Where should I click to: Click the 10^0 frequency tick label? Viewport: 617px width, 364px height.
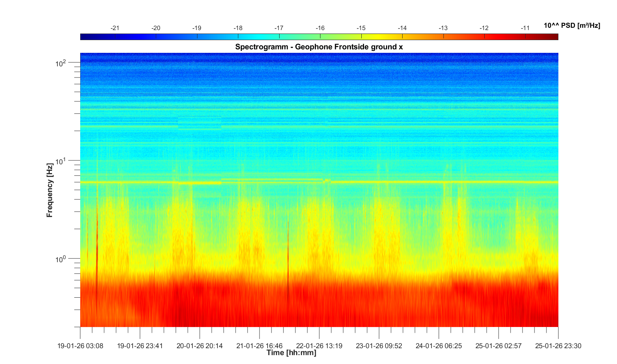(x=61, y=259)
